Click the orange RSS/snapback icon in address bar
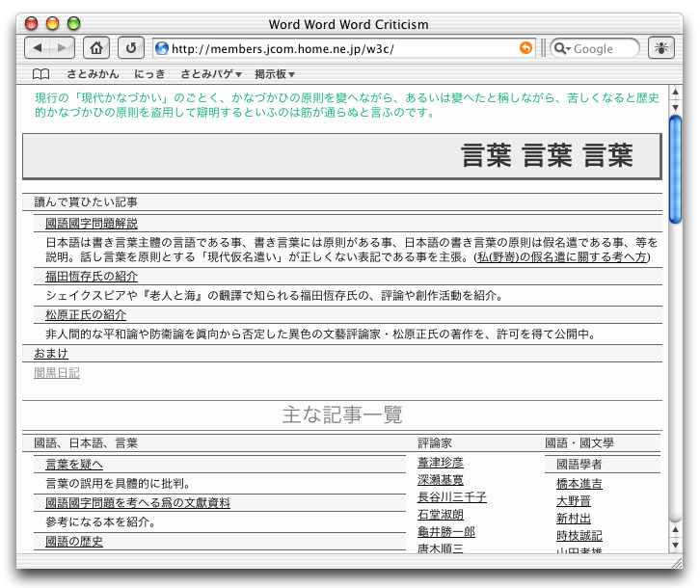700x588 pixels. (525, 48)
